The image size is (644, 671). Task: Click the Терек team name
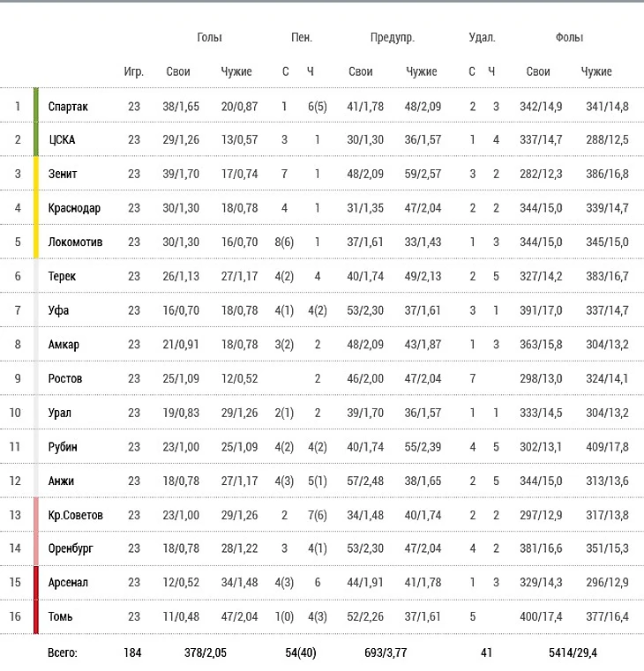[63, 276]
